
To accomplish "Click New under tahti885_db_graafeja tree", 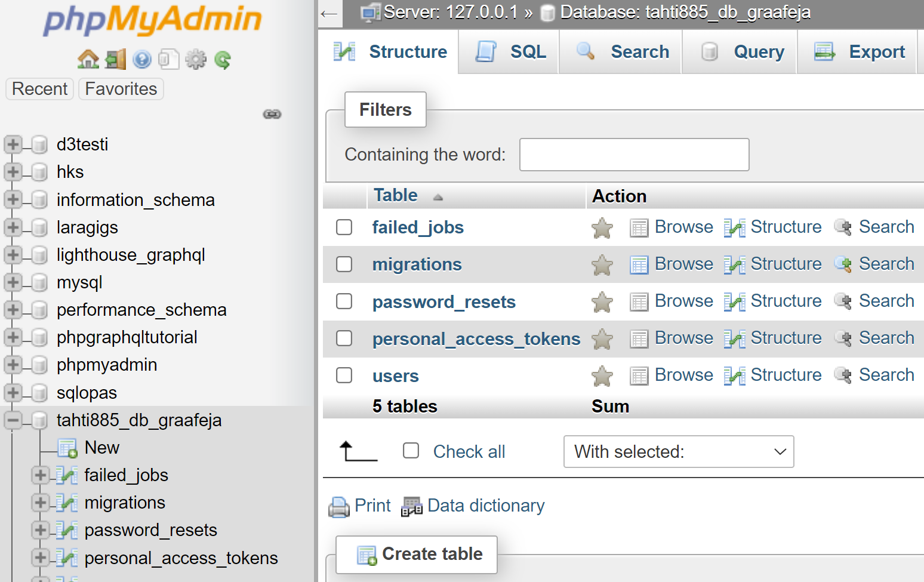I will 102,448.
